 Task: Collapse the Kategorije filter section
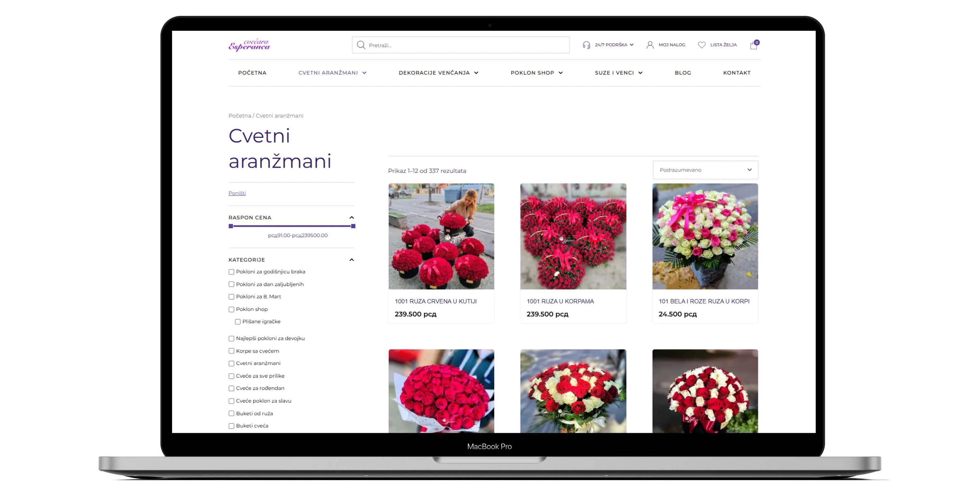(352, 260)
